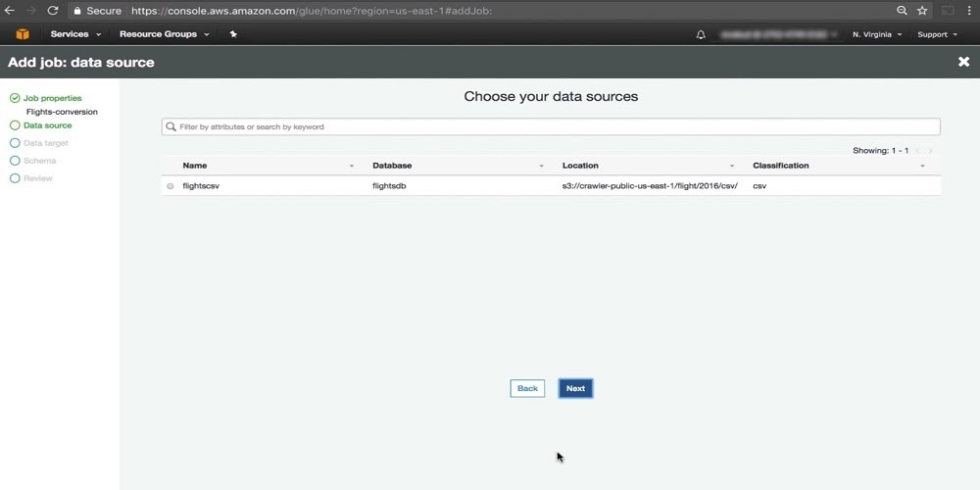Screen dimensions: 980x490
Task: Click the AWS logo home icon
Action: point(23,34)
